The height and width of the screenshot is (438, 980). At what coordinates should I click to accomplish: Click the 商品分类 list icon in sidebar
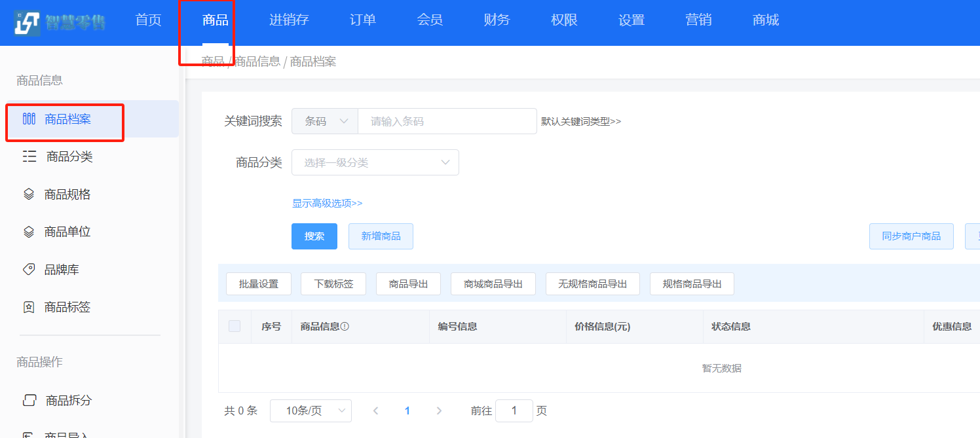(29, 156)
